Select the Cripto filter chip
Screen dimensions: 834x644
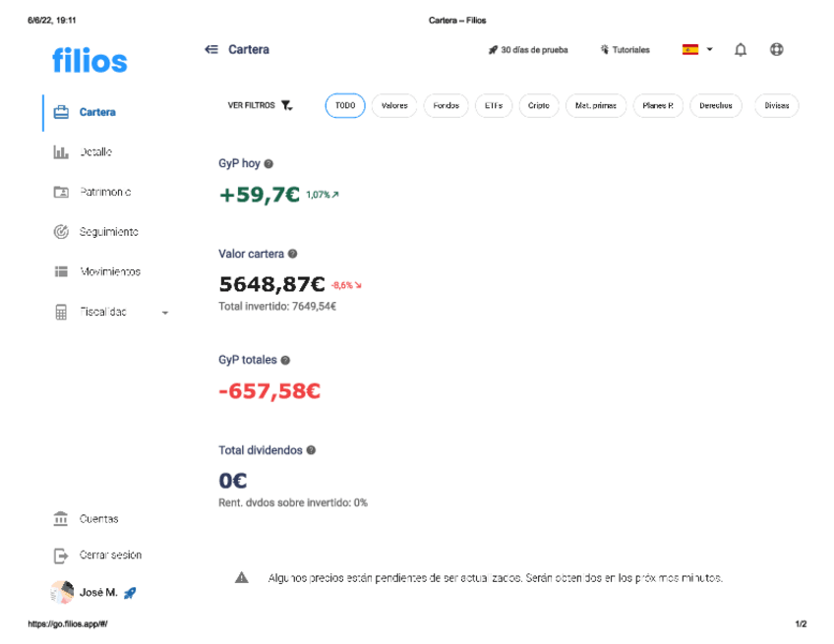(x=539, y=105)
